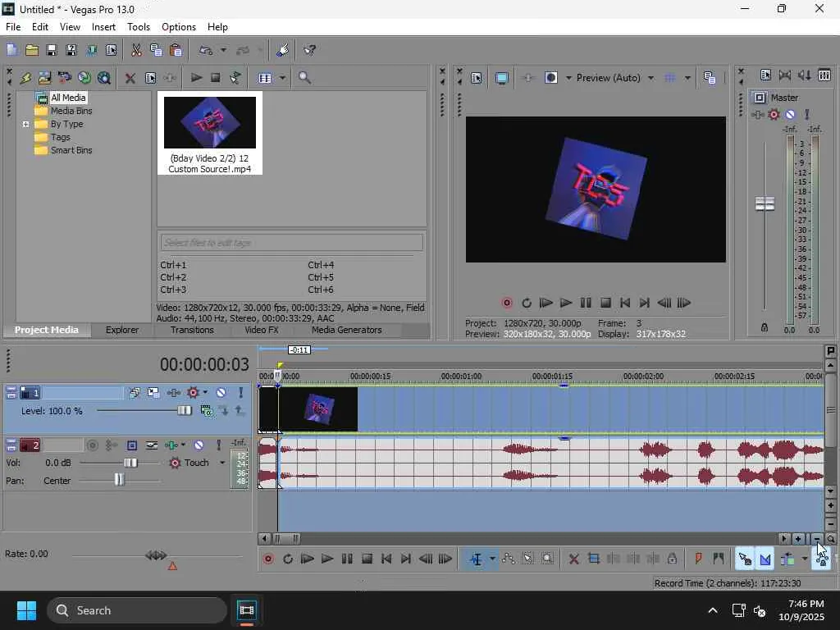Select the Bday Video media thumbnail
This screenshot has width=840, height=630.
click(209, 123)
